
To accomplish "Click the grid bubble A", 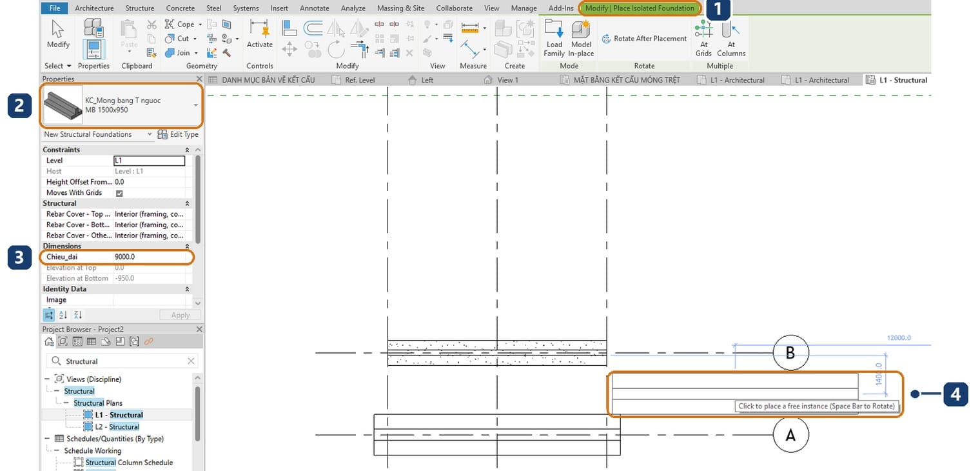I will (x=790, y=435).
